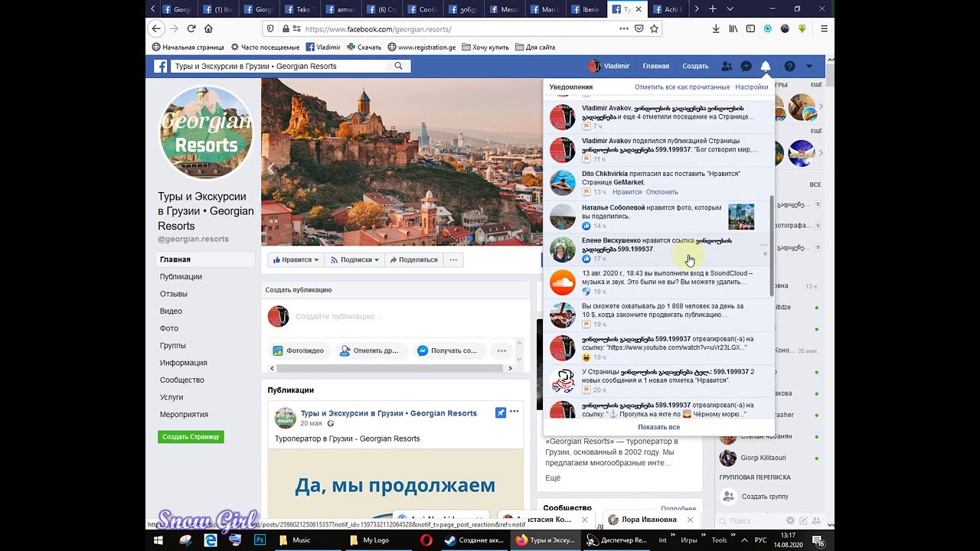Open notification Настройки link
The width and height of the screenshot is (980, 551).
pos(751,87)
